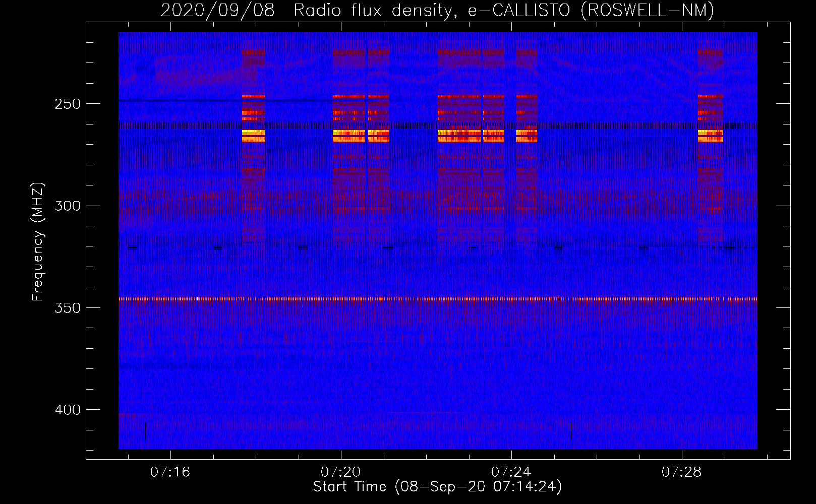Screen dimensions: 816x504
Task: Click the plot title mentioning e-CALLISTO ROSWELL-NM
Action: pos(437,10)
